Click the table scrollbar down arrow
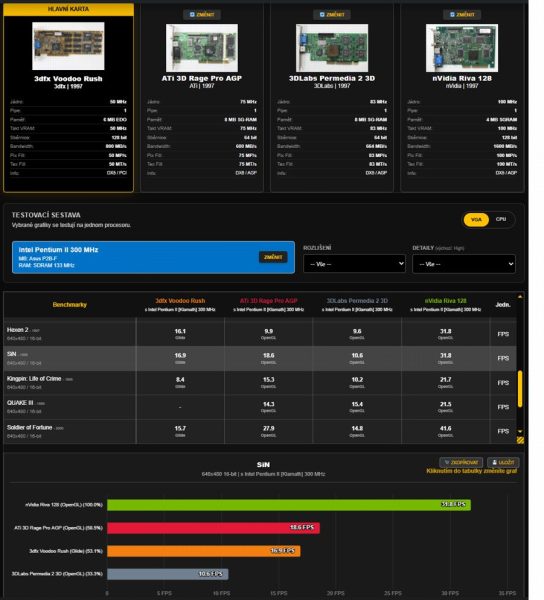544x600 pixels. [520, 431]
